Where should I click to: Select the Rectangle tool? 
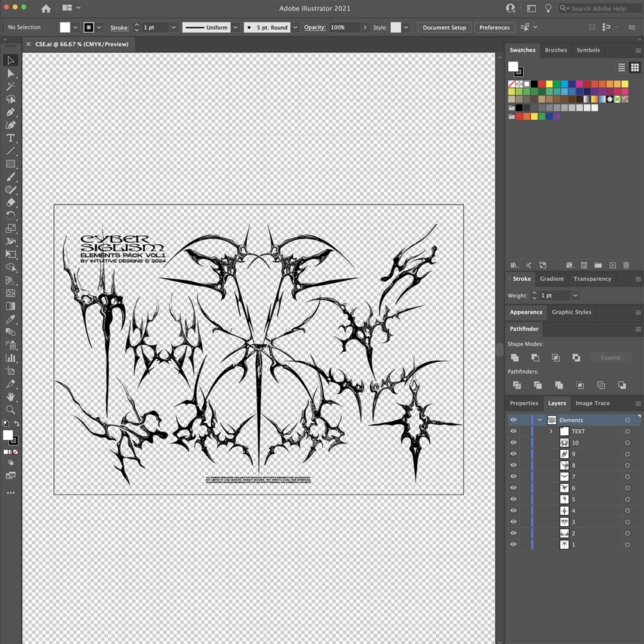(11, 164)
